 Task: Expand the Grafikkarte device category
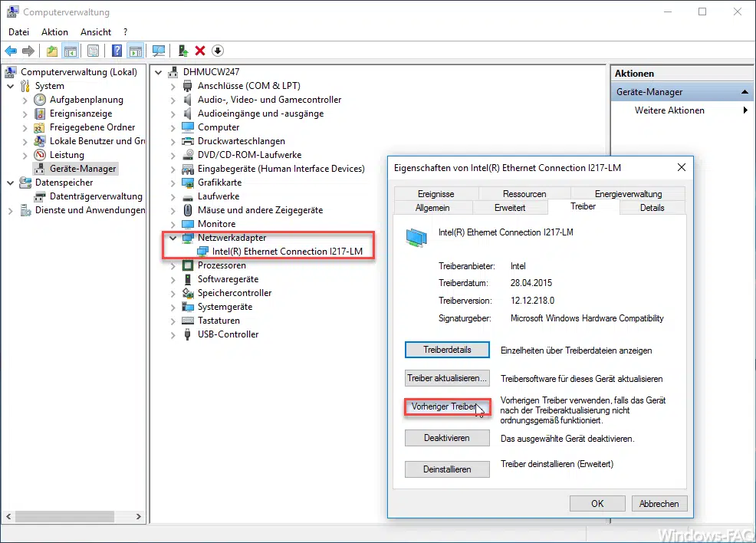[x=173, y=183]
